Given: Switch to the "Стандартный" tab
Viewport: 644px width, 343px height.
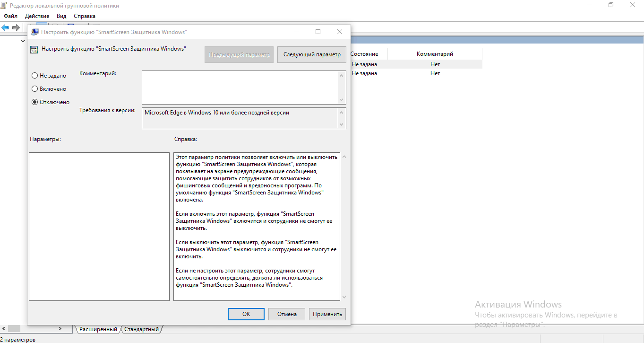Looking at the screenshot, I should 142,329.
